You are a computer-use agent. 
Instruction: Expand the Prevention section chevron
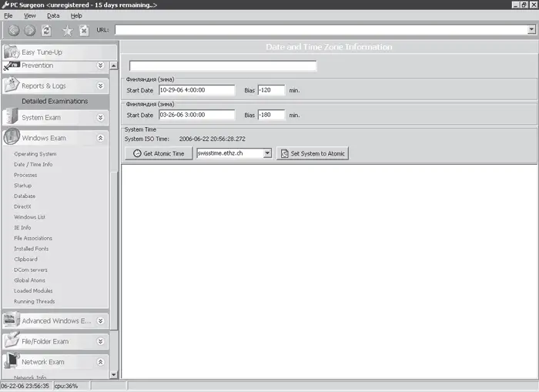(x=100, y=65)
